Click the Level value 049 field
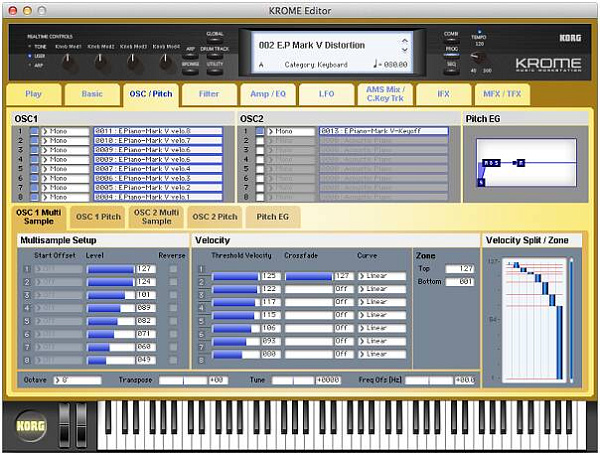 (x=146, y=360)
